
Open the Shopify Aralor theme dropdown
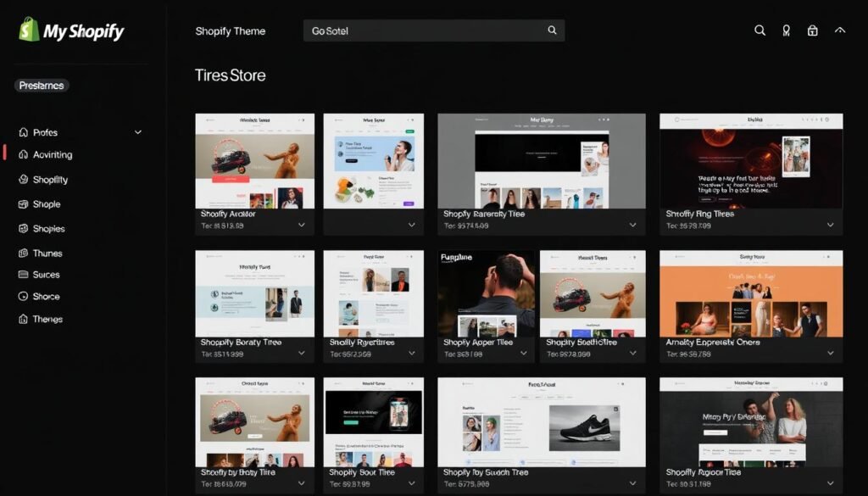[x=302, y=226]
